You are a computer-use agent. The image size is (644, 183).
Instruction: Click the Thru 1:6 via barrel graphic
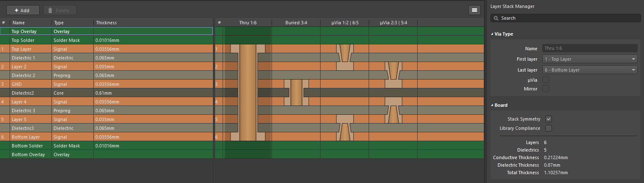[248, 93]
